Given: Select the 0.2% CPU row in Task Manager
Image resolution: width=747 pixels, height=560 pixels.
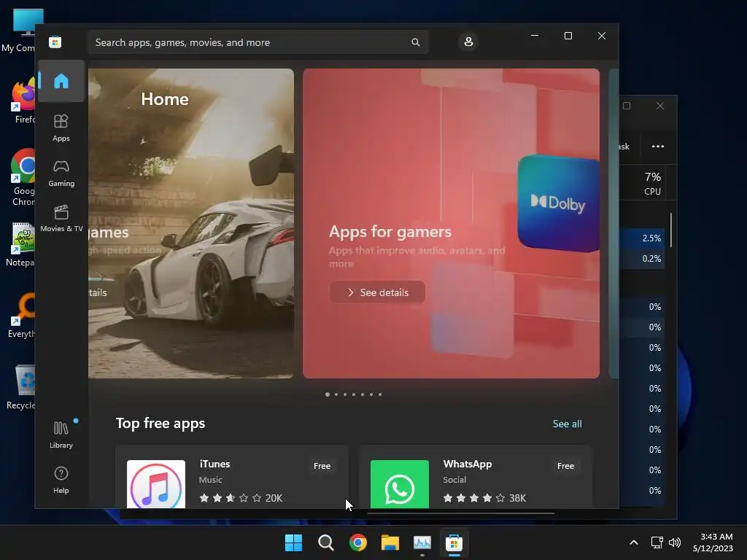Looking at the screenshot, I should [x=642, y=259].
